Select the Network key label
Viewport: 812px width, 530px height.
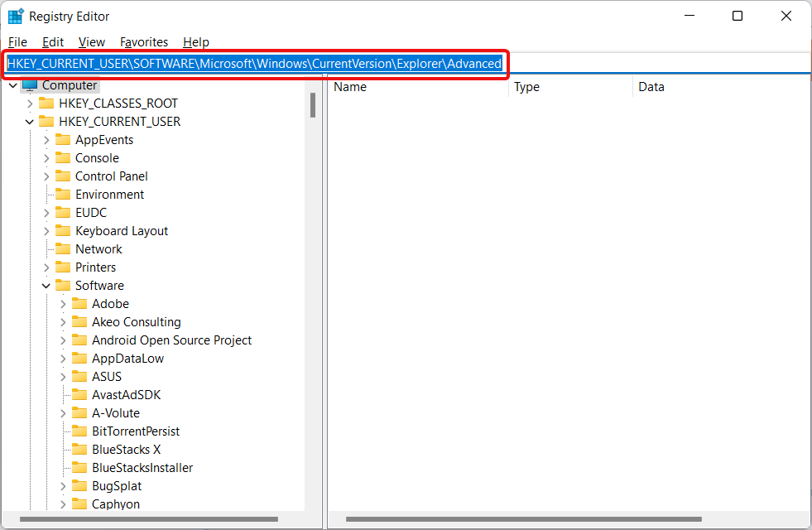coord(98,248)
